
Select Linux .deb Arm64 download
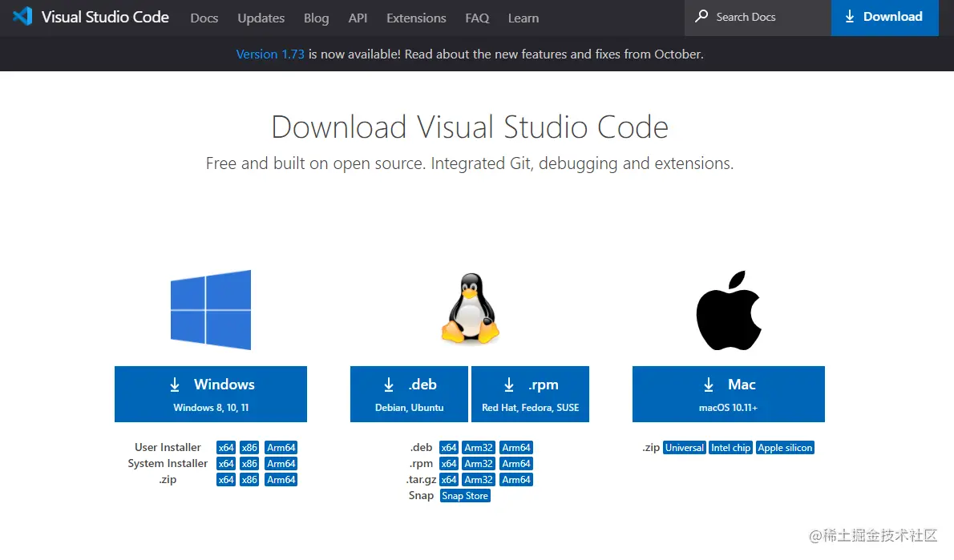pyautogui.click(x=516, y=448)
